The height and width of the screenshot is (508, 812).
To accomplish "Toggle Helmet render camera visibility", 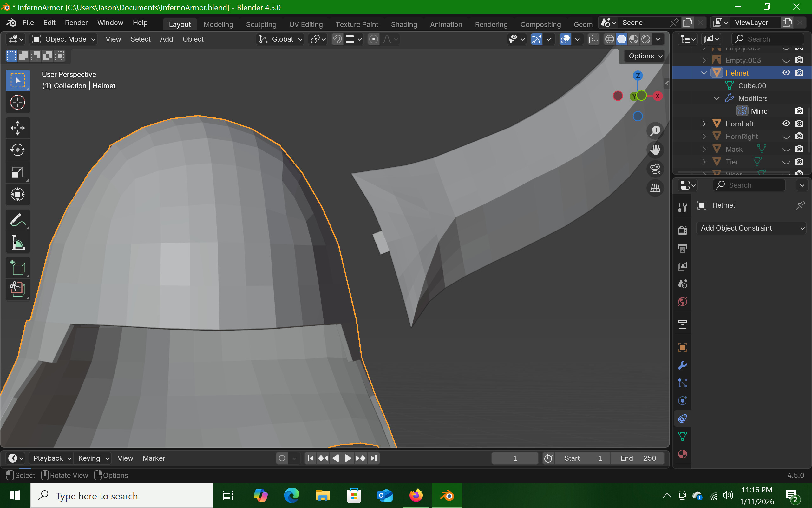I will click(799, 73).
